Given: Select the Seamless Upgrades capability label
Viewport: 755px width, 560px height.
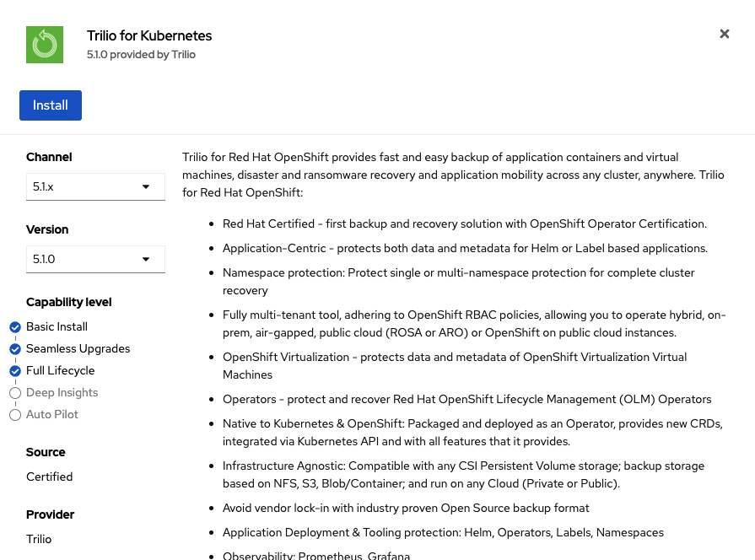Looking at the screenshot, I should (x=78, y=349).
